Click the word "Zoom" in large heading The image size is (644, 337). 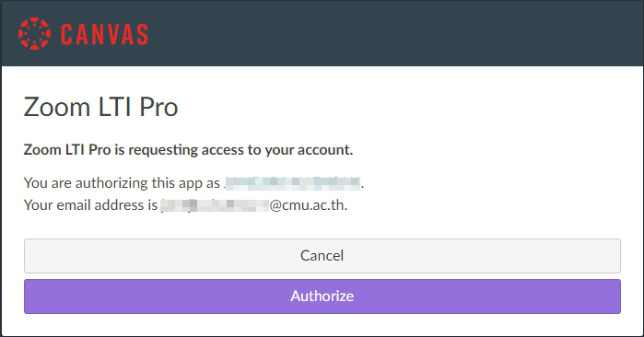coord(57,108)
